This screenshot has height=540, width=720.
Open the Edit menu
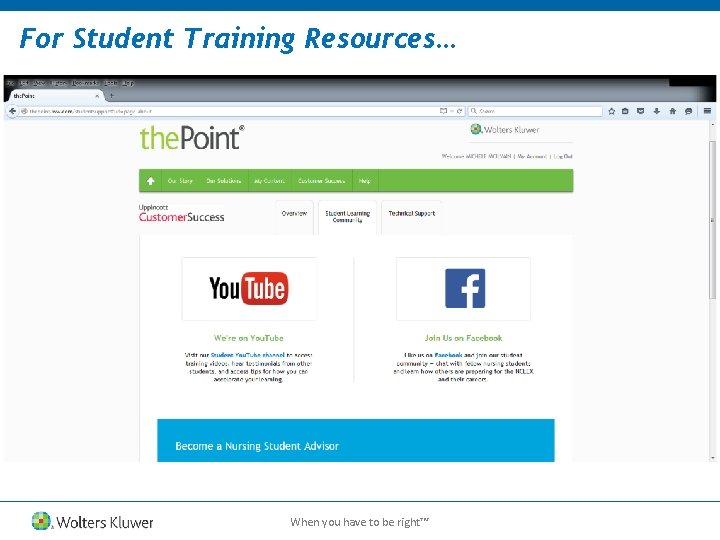24,83
